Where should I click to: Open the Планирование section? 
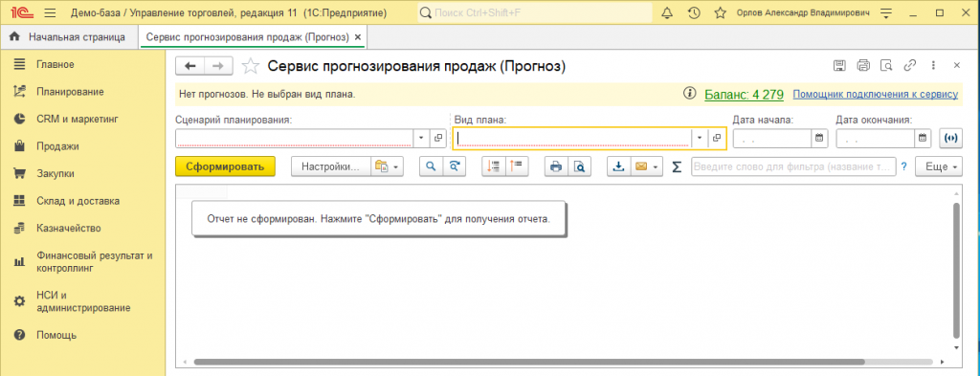coord(70,91)
